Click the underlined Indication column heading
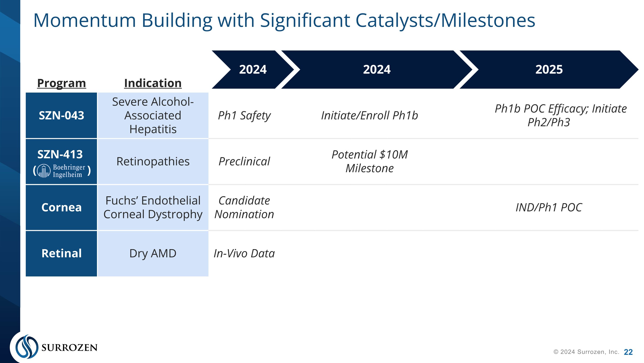Viewport: 644px width, 363px height. [x=153, y=83]
